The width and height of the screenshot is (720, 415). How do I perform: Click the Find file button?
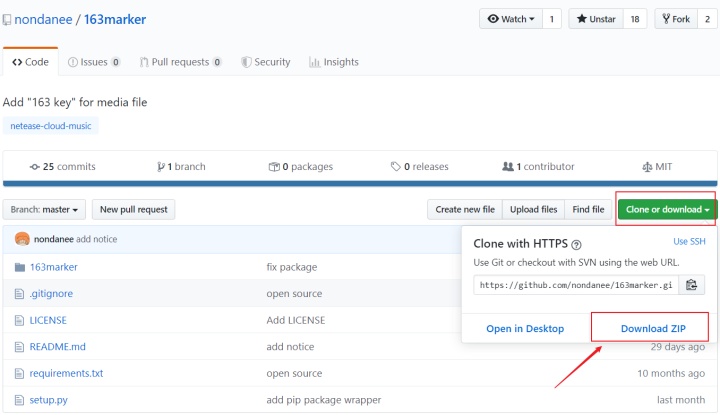tap(588, 209)
